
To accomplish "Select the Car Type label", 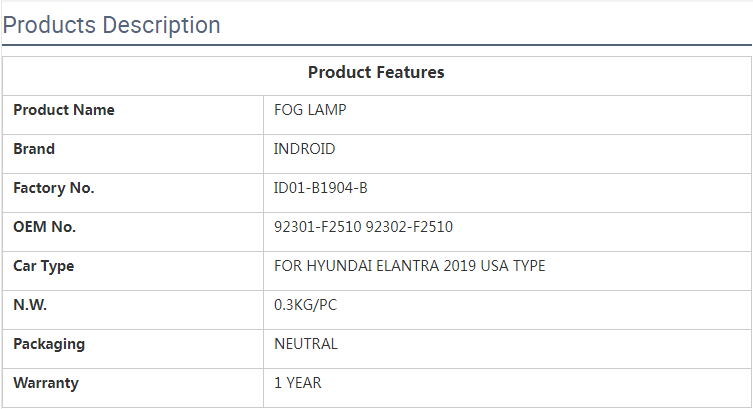I will point(44,266).
